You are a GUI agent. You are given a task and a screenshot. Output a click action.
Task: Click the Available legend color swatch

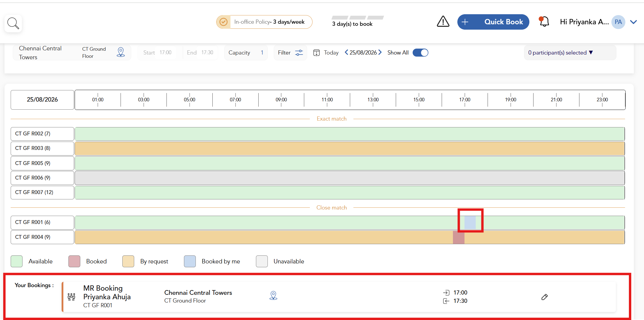click(x=17, y=261)
